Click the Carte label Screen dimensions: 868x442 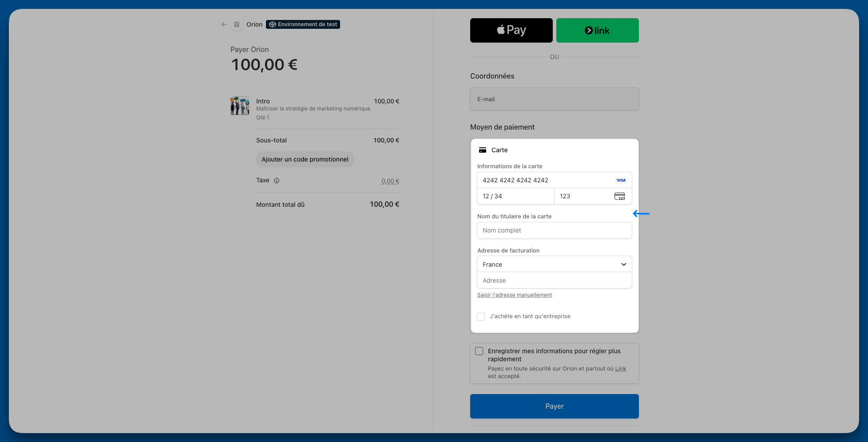point(499,150)
